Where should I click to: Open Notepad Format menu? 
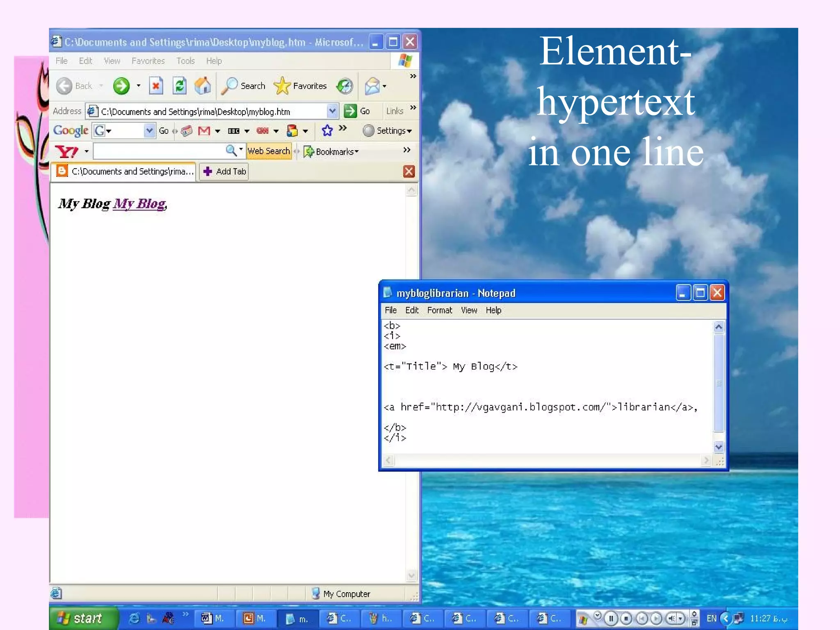point(439,310)
